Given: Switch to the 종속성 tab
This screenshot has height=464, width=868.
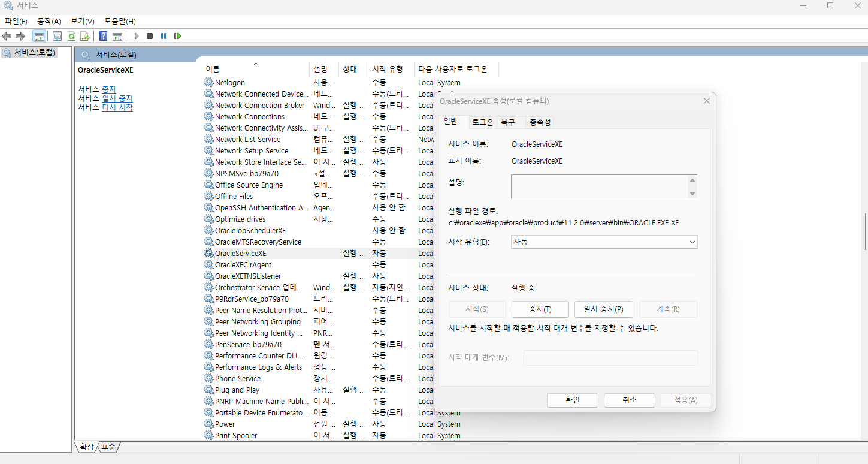Looking at the screenshot, I should click(x=540, y=122).
